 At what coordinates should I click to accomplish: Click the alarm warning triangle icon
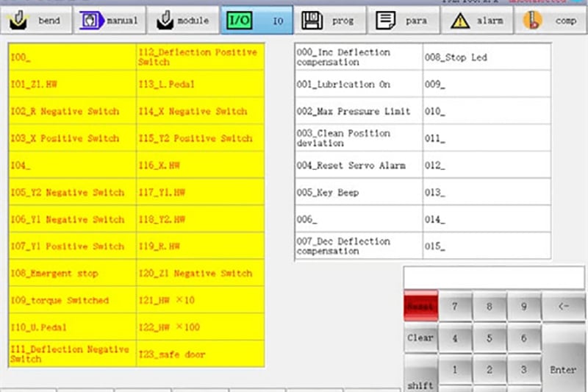pos(460,21)
